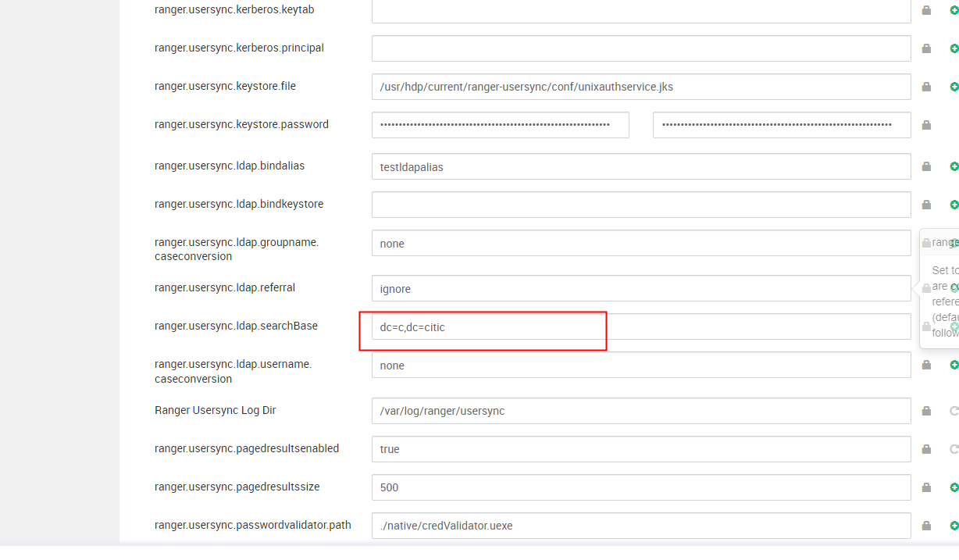The height and width of the screenshot is (560, 959).
Task: Click lock icon for ranger.usersync.pagedresultsenabled
Action: 926,449
